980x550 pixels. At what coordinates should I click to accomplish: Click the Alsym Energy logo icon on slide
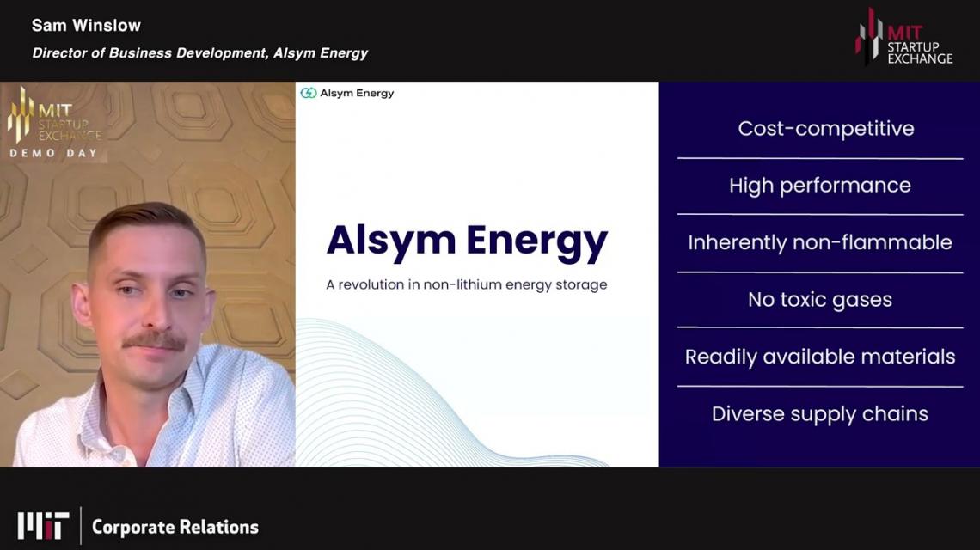coord(308,93)
